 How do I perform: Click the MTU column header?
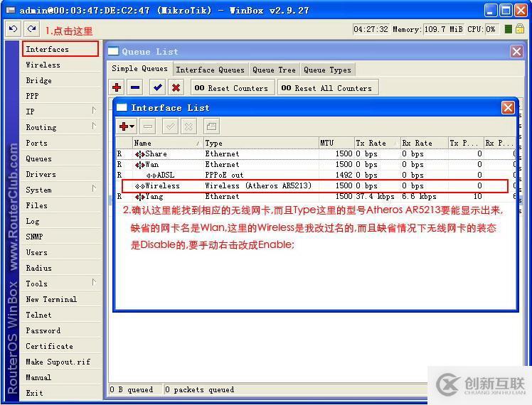click(336, 143)
